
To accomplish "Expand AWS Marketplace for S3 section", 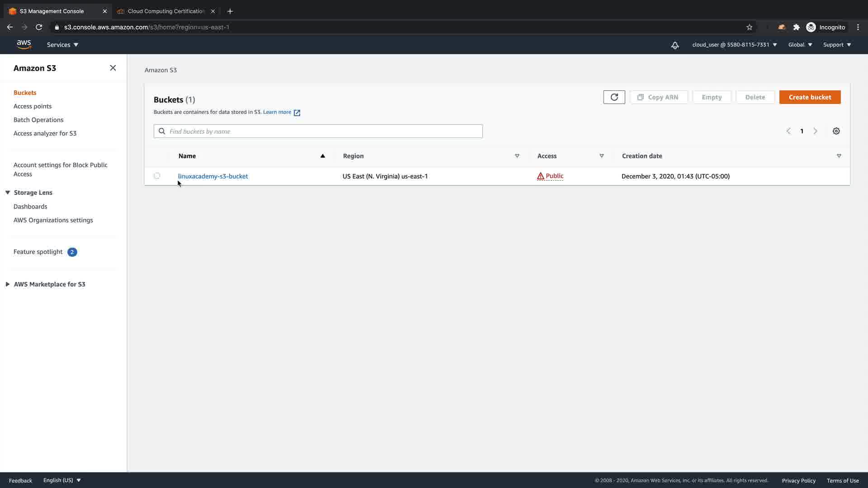I will (x=8, y=284).
